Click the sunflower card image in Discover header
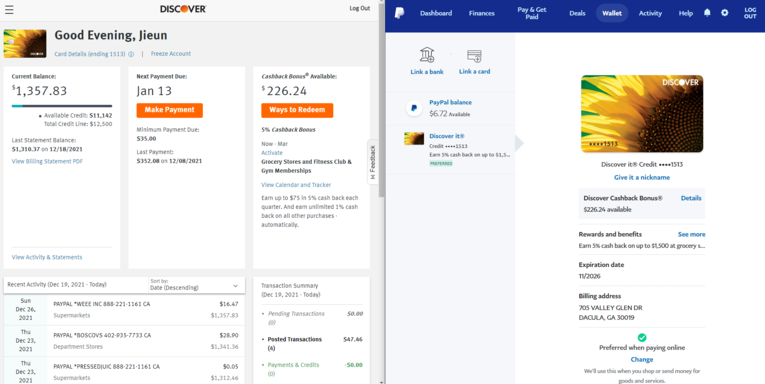 (25, 43)
